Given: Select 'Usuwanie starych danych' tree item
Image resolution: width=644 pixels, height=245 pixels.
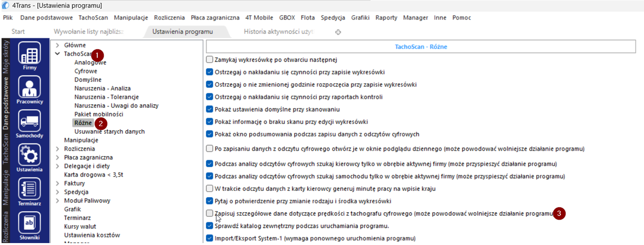Looking at the screenshot, I should coord(109,132).
